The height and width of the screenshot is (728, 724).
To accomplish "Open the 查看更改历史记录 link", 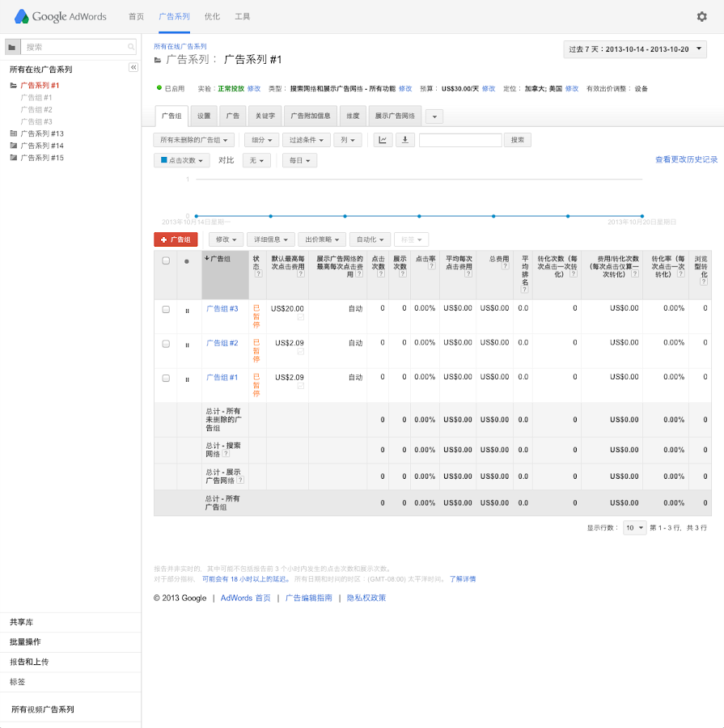I will (686, 160).
